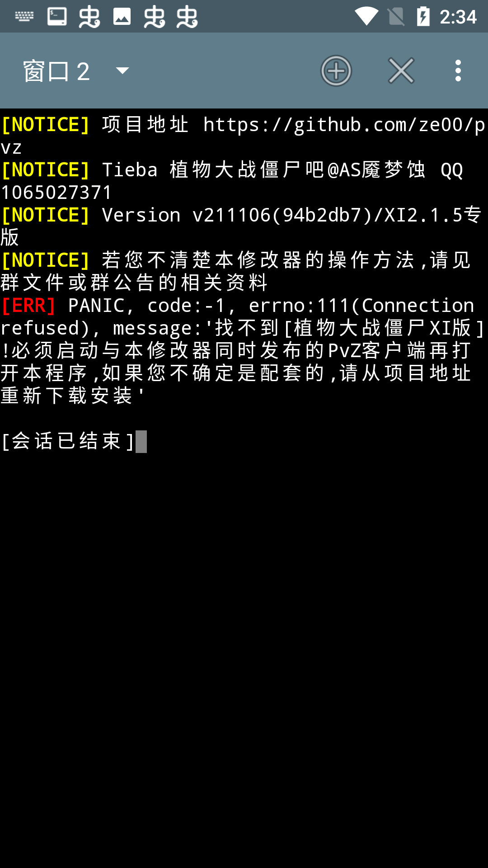
Task: Tap the battery charging icon
Action: (423, 17)
